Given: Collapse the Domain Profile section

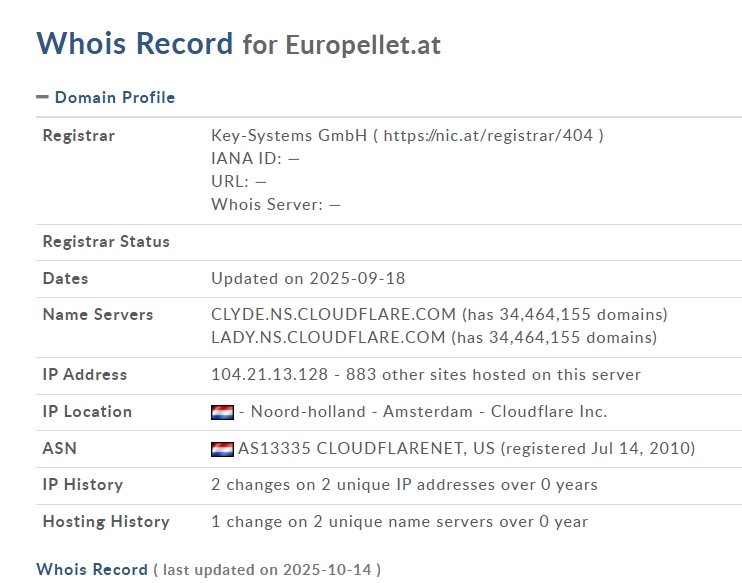Looking at the screenshot, I should pyautogui.click(x=114, y=97).
